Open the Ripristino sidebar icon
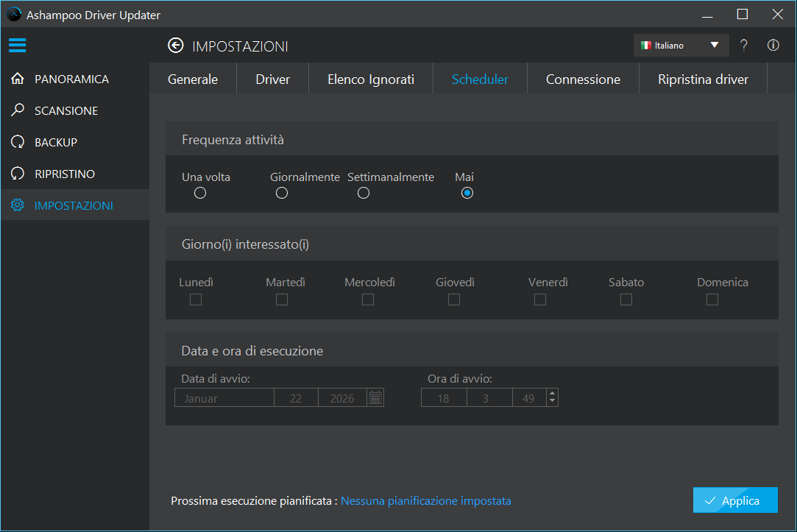Image resolution: width=797 pixels, height=532 pixels. pos(18,174)
